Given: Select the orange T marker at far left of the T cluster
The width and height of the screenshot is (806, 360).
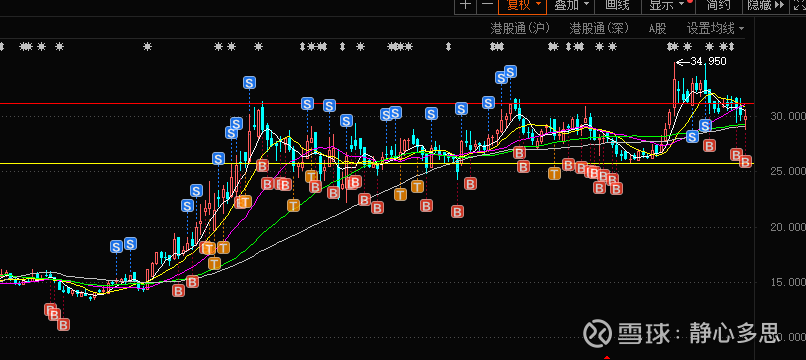Looking at the screenshot, I should click(205, 248).
